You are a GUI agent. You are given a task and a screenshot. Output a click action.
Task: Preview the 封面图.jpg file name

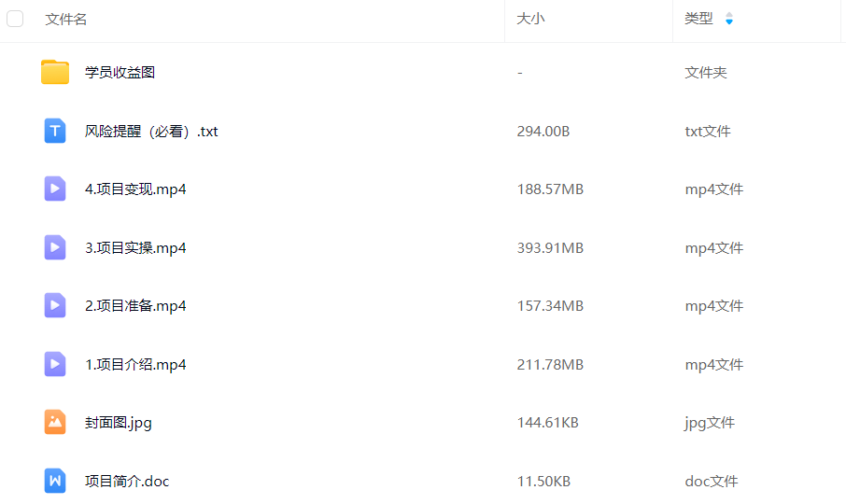pos(119,422)
